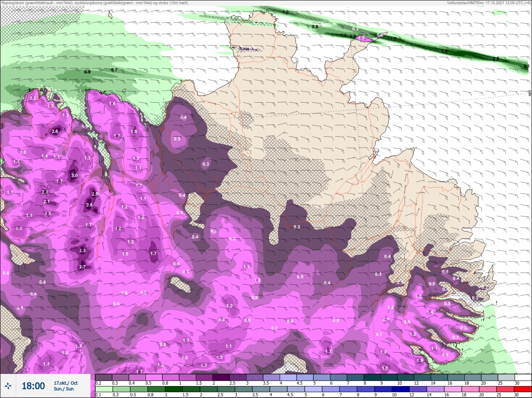The height and width of the screenshot is (398, 532).
Task: Select the dark mauve 0.2–0.3 snow legend swatch
Action: tap(103, 377)
